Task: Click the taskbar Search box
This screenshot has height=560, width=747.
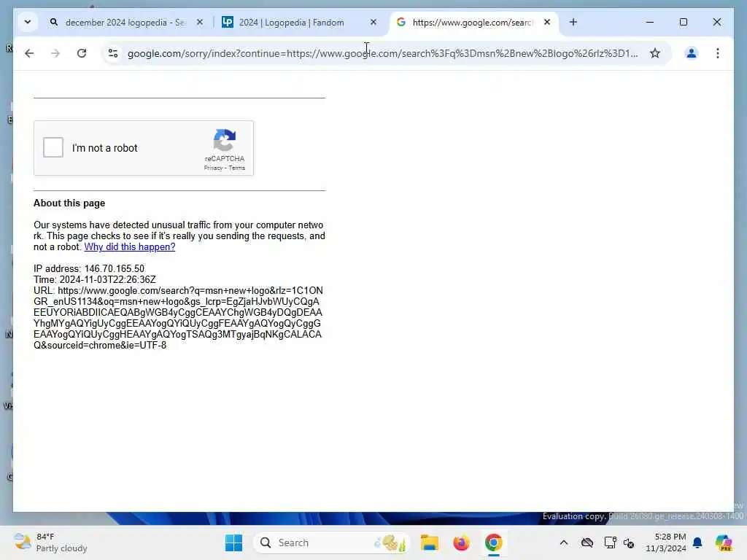Action: tap(332, 542)
